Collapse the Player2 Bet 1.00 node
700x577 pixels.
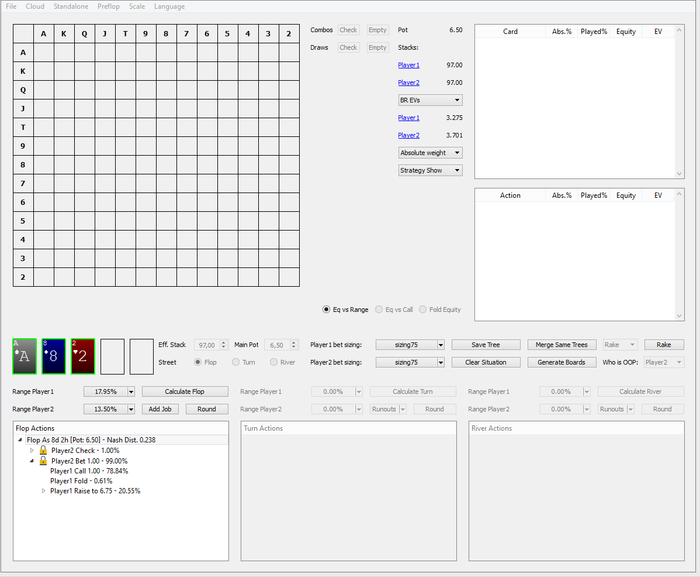(32, 461)
